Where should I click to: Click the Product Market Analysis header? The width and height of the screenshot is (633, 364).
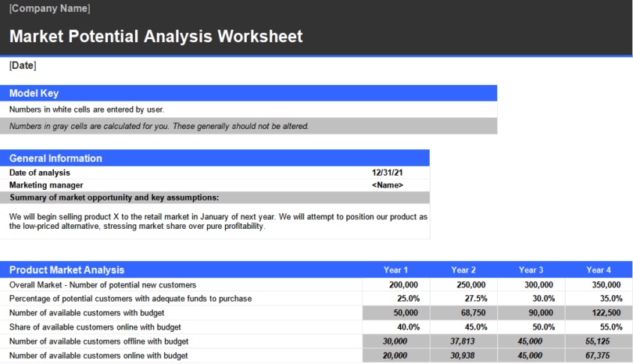tap(66, 270)
